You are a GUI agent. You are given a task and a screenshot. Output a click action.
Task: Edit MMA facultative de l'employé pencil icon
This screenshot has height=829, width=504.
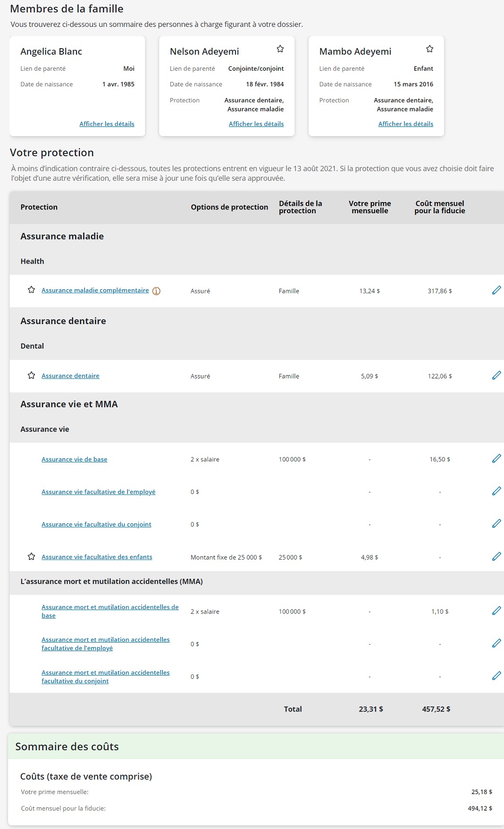[496, 643]
